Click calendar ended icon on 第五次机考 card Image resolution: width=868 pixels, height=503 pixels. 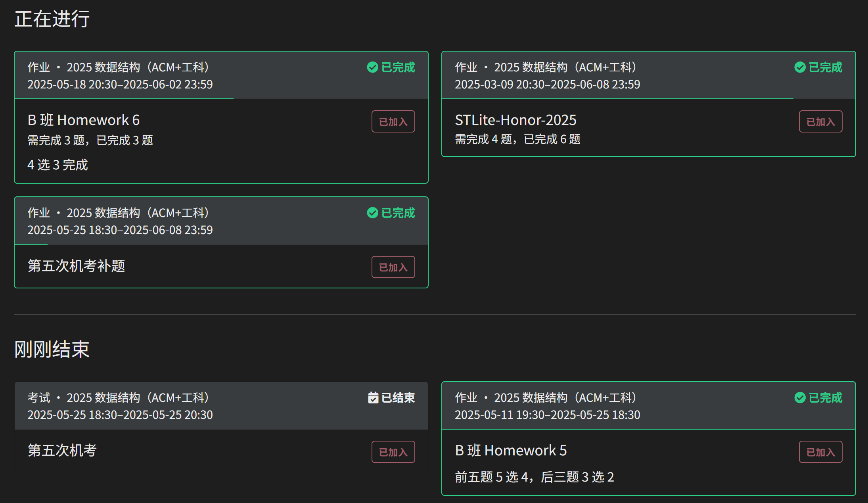(373, 397)
